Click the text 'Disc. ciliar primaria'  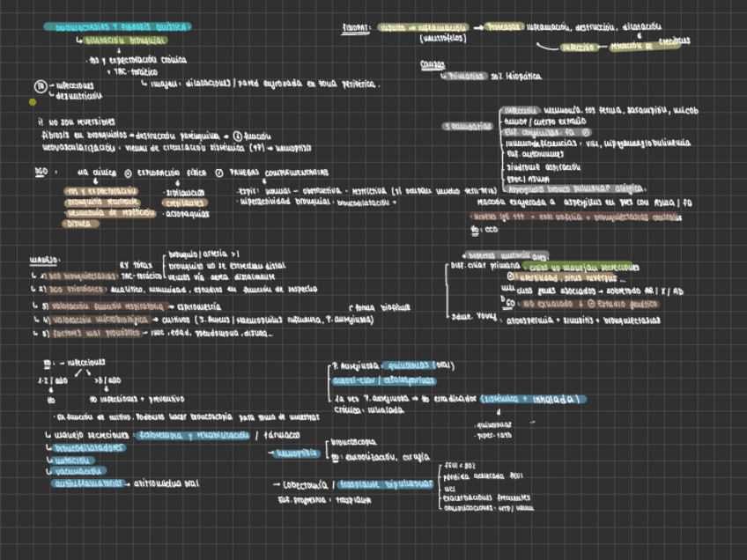pyautogui.click(x=485, y=266)
